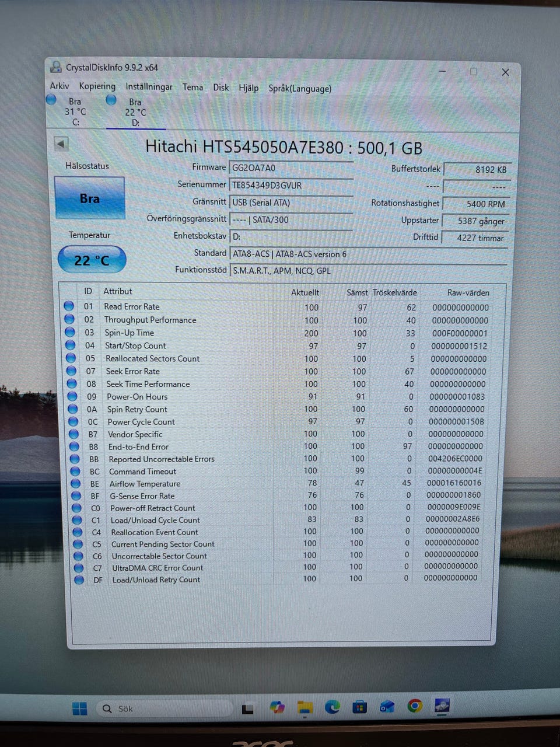Click status icon for Spin Retry Count
560x747 pixels.
[x=73, y=409]
